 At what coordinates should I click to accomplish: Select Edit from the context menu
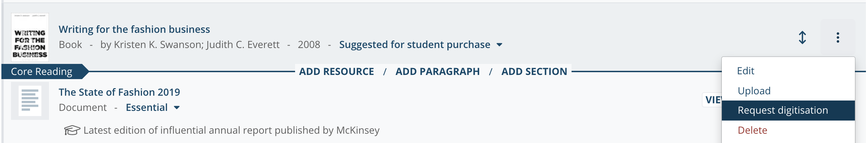click(x=746, y=71)
